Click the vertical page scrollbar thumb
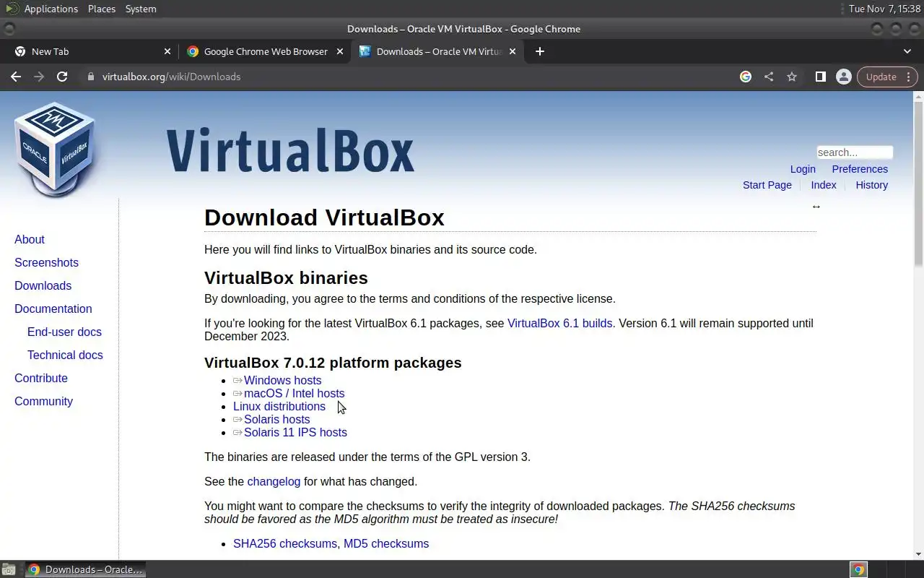This screenshot has width=924, height=578. tap(918, 184)
